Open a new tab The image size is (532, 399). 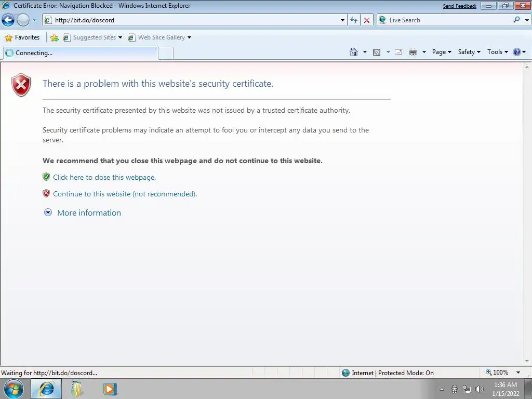[166, 54]
